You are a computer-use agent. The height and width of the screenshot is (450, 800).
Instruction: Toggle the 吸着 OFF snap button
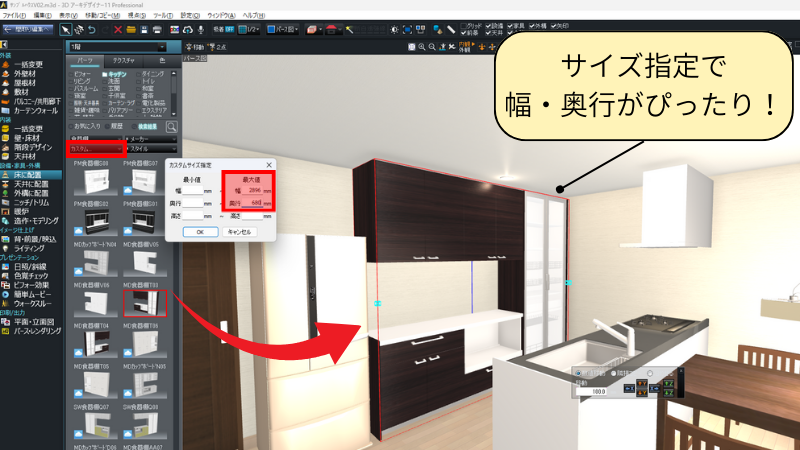pyautogui.click(x=223, y=30)
